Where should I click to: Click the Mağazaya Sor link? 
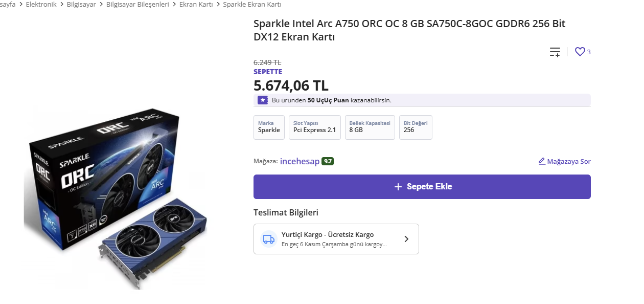[x=568, y=161]
